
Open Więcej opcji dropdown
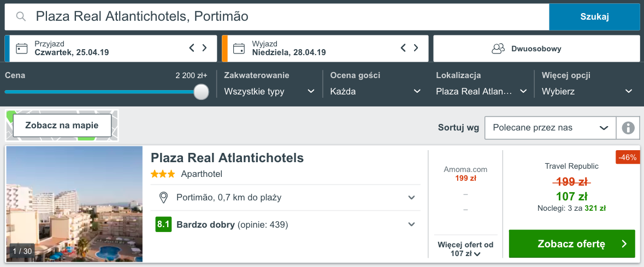pos(587,91)
